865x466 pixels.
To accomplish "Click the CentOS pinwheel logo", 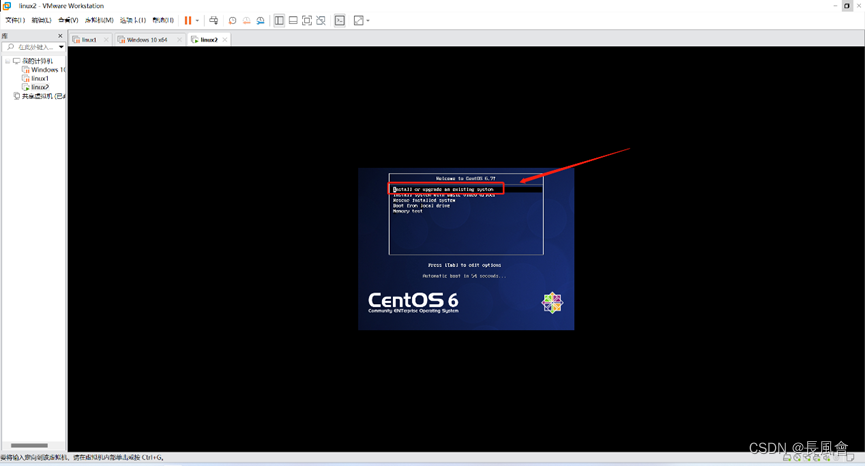I will pyautogui.click(x=552, y=303).
